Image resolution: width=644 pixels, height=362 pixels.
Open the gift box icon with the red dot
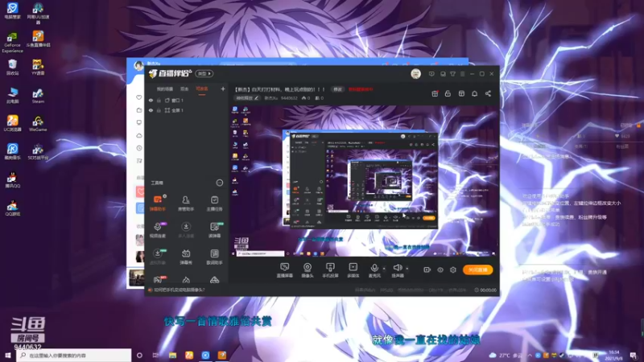435,93
